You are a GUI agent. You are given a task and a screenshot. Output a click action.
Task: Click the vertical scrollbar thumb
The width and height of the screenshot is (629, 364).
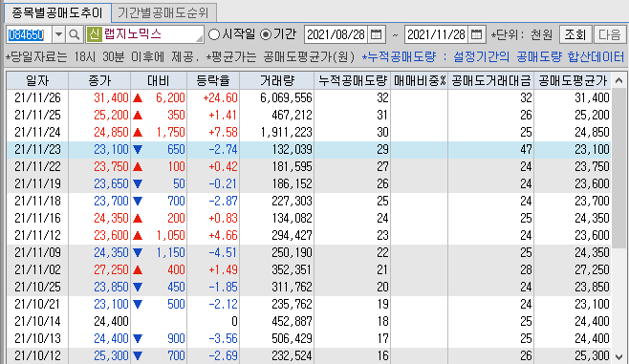coord(619,168)
